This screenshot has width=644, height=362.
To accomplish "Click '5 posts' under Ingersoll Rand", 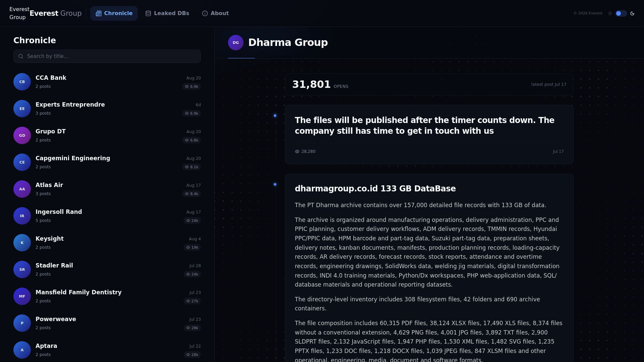I will click(43, 221).
